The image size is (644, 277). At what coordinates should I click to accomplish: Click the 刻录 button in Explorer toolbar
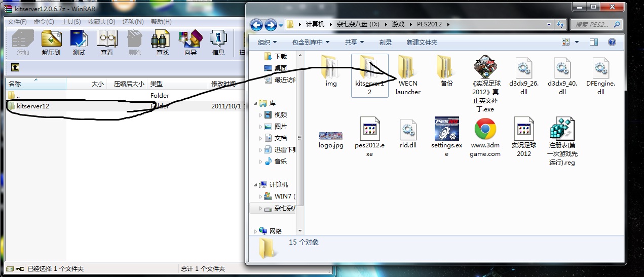tap(386, 43)
